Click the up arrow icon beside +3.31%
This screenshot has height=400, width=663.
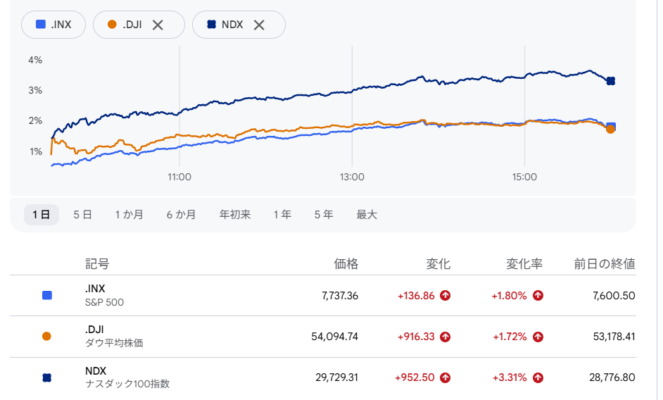point(538,378)
